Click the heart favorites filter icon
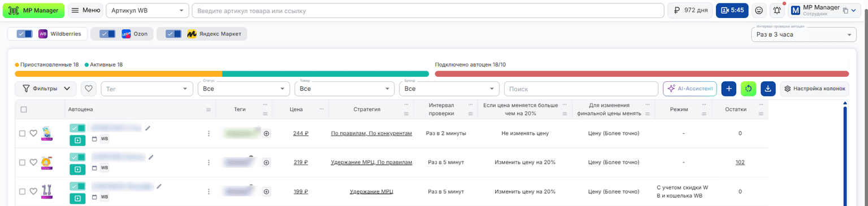 [89, 89]
